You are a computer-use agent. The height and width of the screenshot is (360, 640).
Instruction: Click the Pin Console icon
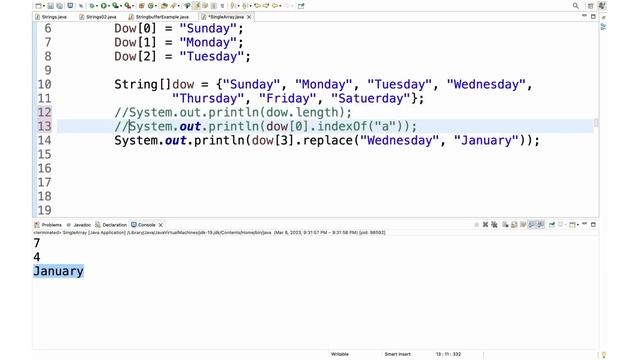pyautogui.click(x=552, y=224)
